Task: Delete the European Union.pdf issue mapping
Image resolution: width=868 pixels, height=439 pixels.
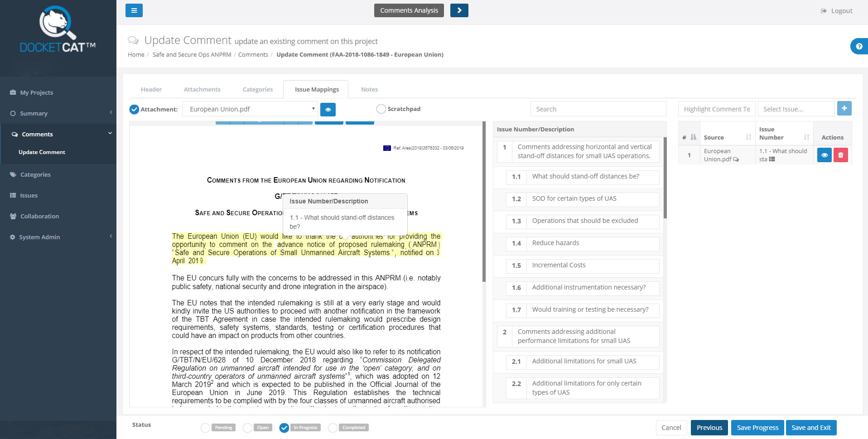Action: tap(840, 155)
